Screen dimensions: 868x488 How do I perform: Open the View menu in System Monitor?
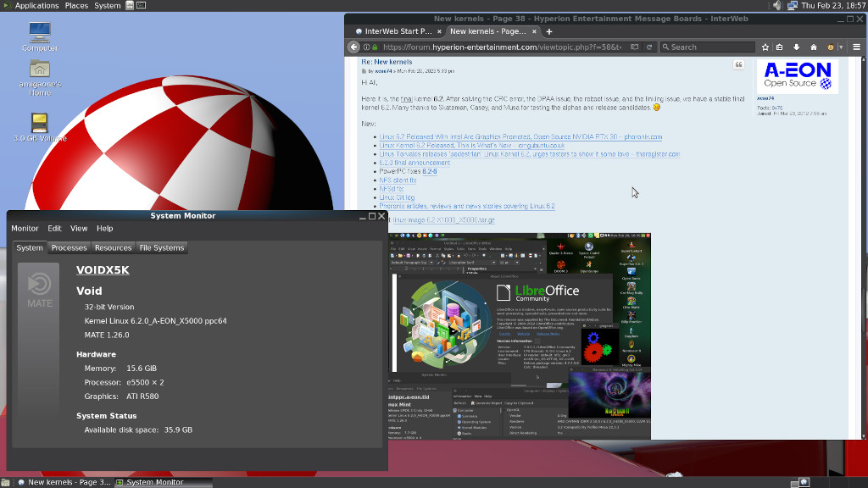(x=79, y=229)
